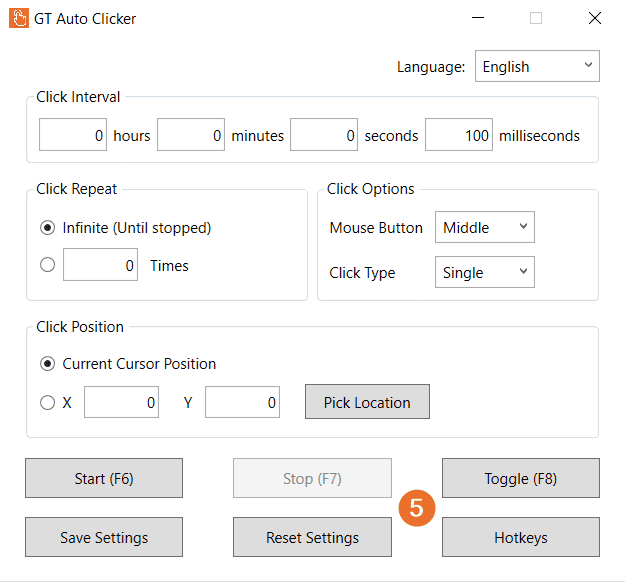This screenshot has width=625, height=582.
Task: Click the Times count input field
Action: click(100, 265)
